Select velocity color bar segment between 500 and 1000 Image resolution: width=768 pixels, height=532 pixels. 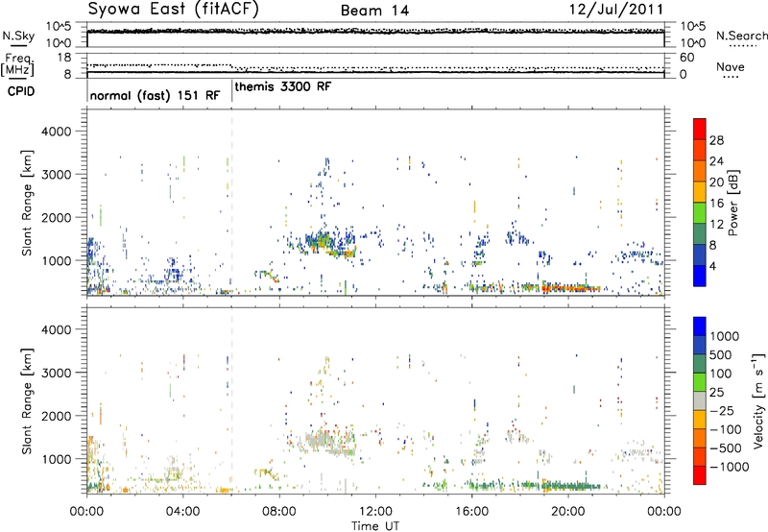tap(700, 346)
